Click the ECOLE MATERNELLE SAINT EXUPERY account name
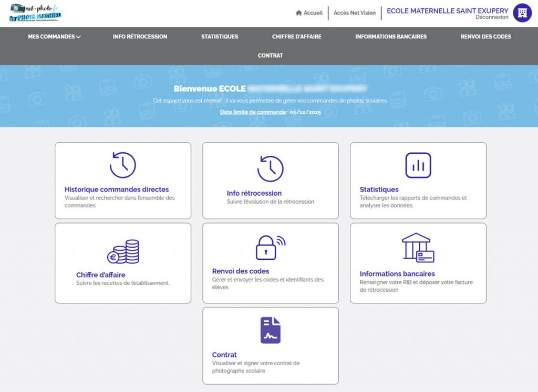The height and width of the screenshot is (392, 538). point(448,10)
